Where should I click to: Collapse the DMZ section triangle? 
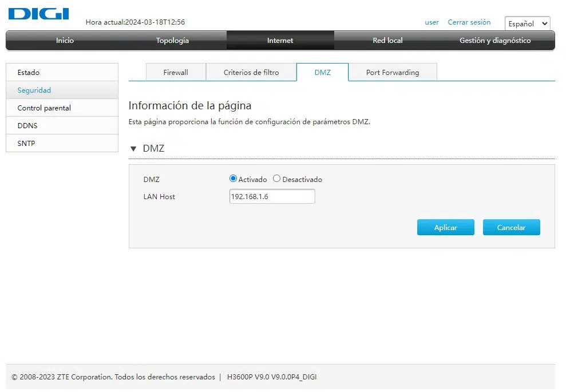click(133, 149)
